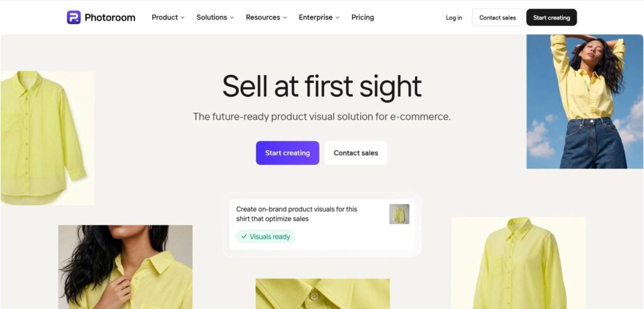
Task: Select the model against blue sky photo
Action: [585, 101]
